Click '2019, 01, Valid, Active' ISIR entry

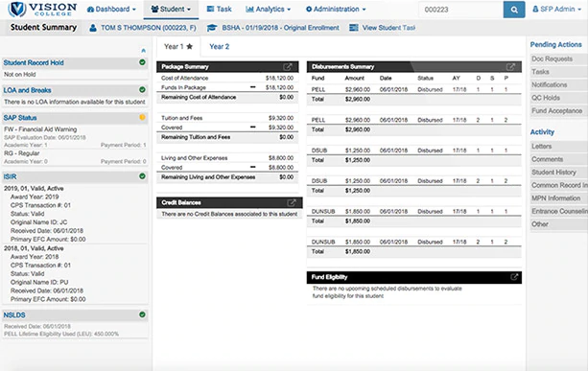(x=34, y=189)
